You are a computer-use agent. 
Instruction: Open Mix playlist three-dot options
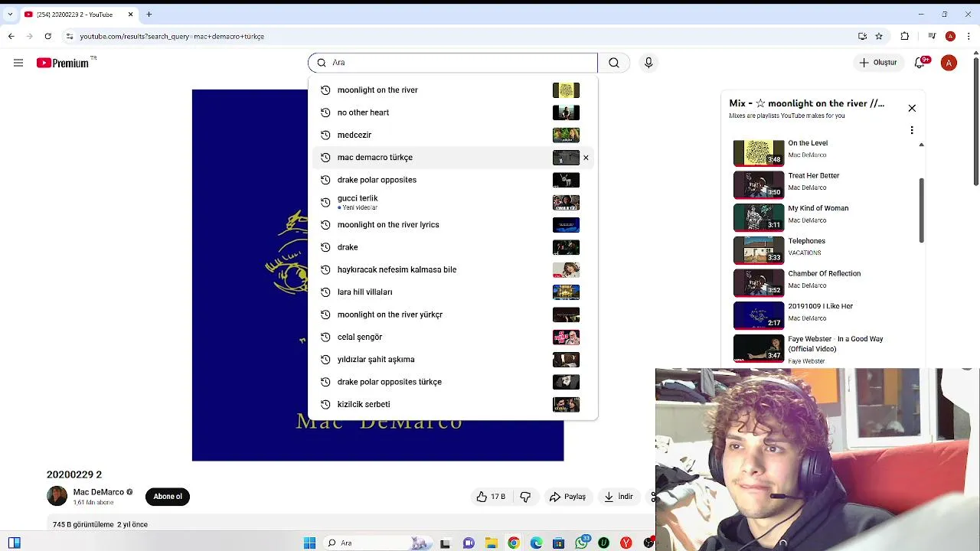coord(912,130)
